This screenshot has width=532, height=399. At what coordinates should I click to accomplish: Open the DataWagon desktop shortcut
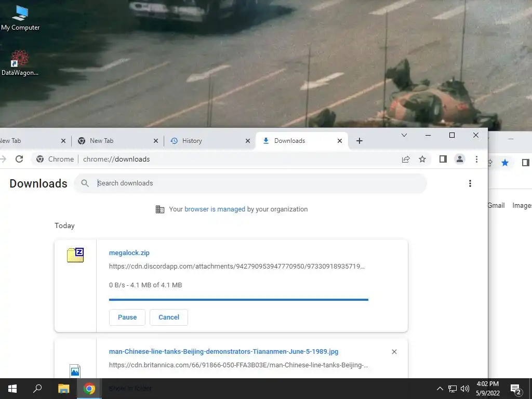20,63
